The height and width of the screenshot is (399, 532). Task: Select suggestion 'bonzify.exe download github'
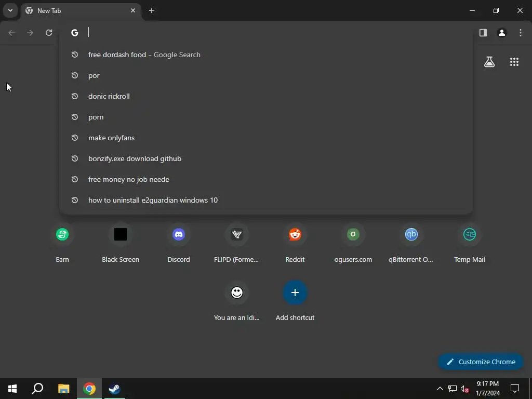(x=266, y=158)
